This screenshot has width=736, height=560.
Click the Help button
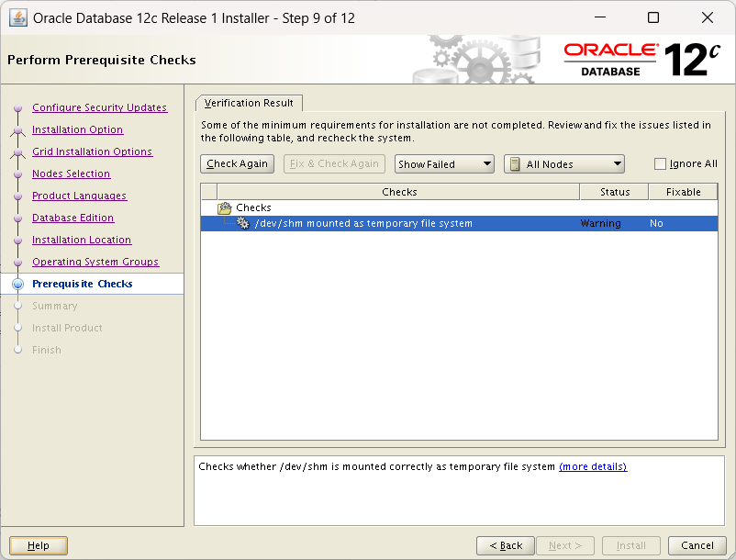coord(39,545)
